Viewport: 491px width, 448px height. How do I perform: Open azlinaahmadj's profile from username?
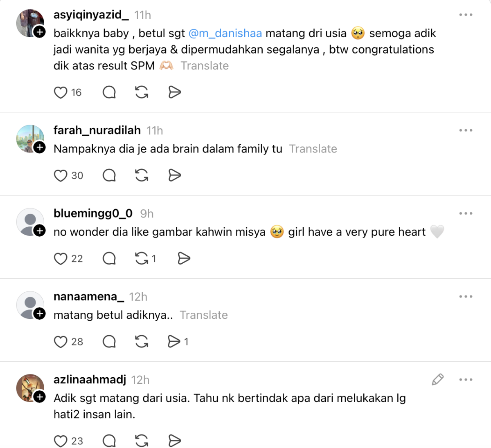90,379
